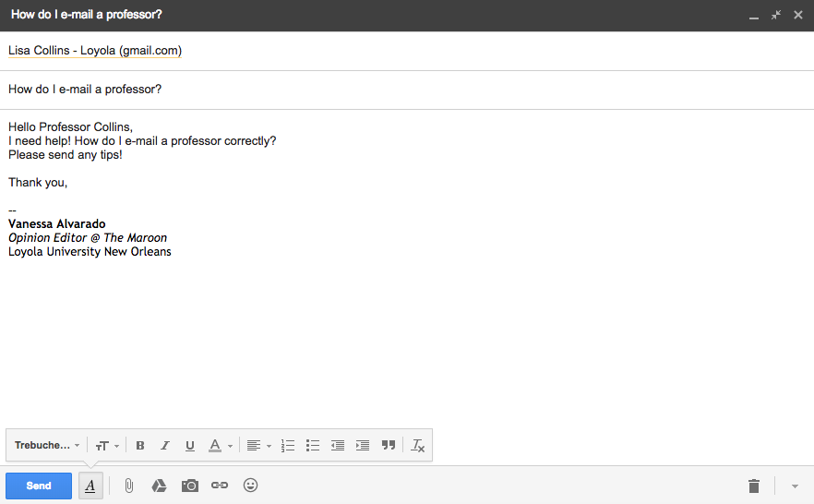Close the compose window with X
The width and height of the screenshot is (814, 504).
(798, 15)
